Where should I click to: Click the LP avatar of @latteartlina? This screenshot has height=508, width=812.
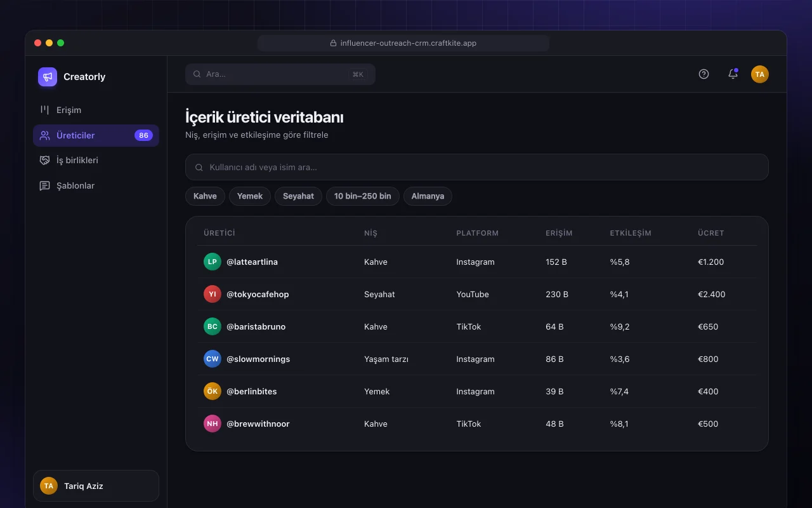[x=213, y=262]
